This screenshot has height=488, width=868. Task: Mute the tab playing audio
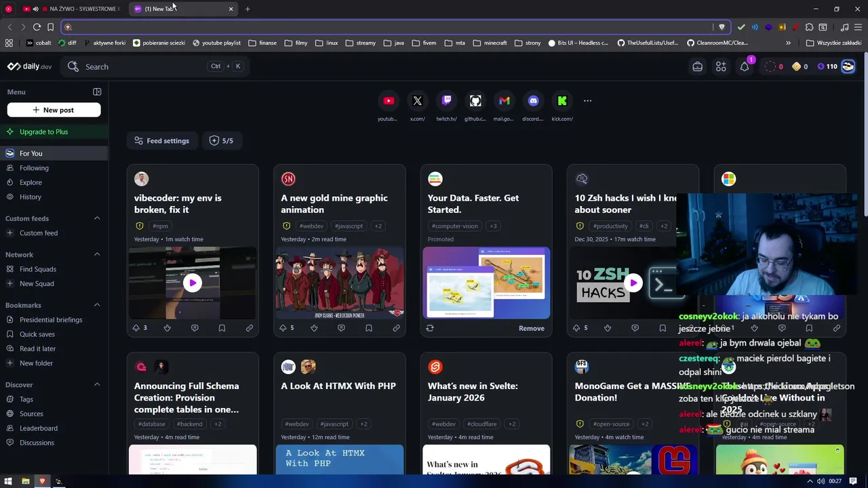(35, 9)
